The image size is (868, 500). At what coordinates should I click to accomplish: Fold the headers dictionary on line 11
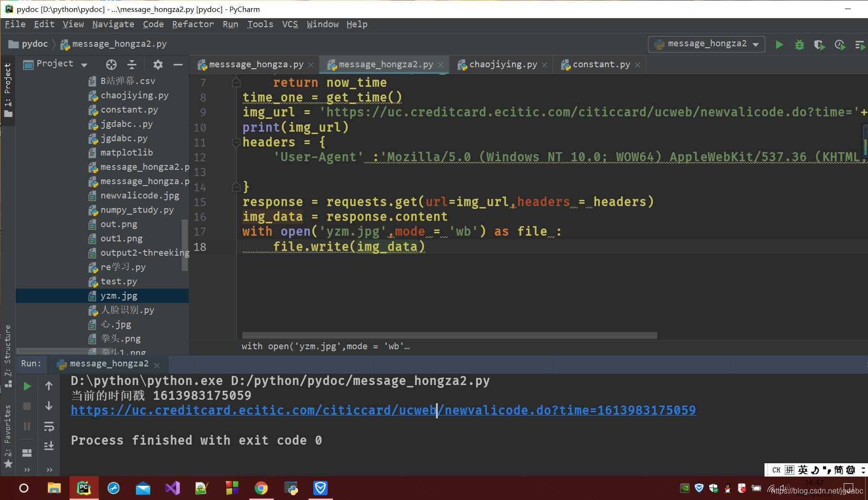pos(236,142)
